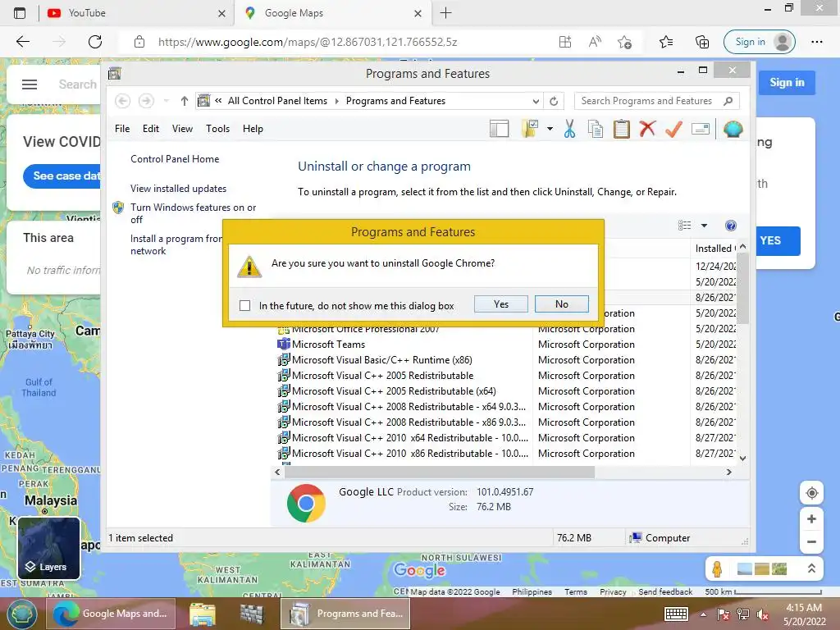This screenshot has height=630, width=840.
Task: Click the layout pane toolbar icon
Action: pyautogui.click(x=500, y=129)
